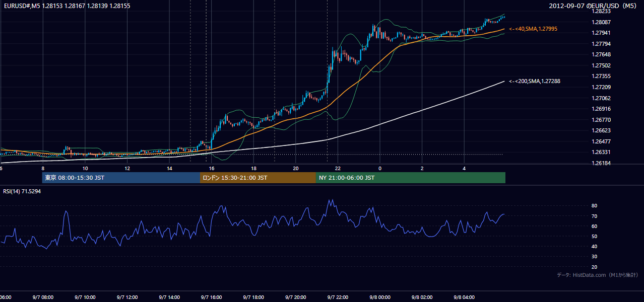The width and height of the screenshot is (644, 302).
Task: Click RSI scale value 70
Action: (595, 216)
